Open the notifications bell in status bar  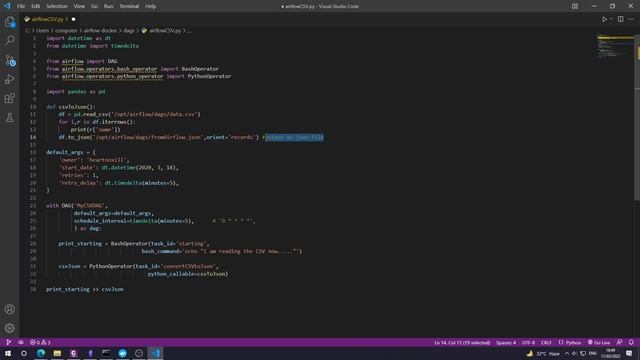click(x=631, y=342)
